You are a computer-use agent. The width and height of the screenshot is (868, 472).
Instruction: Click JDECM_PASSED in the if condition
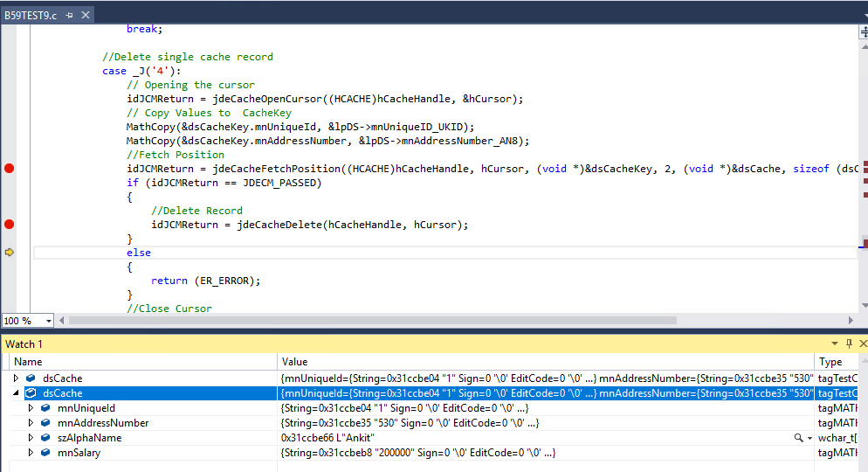coord(279,183)
